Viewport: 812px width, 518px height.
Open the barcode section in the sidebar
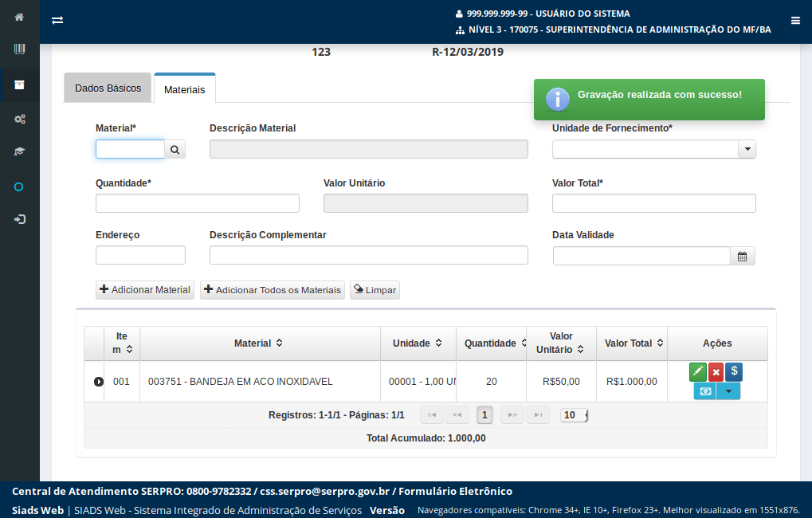tap(19, 49)
